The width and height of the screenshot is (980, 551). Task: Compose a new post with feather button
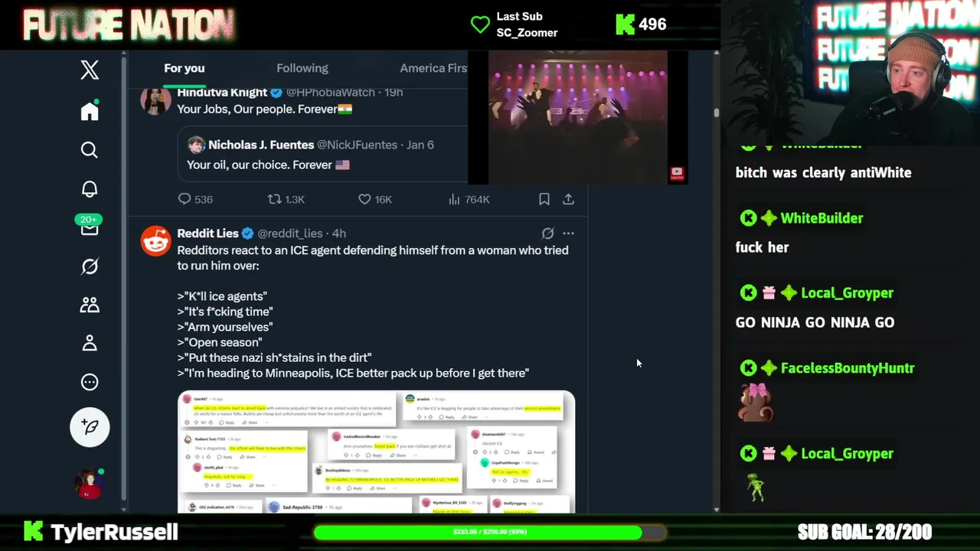coord(90,427)
